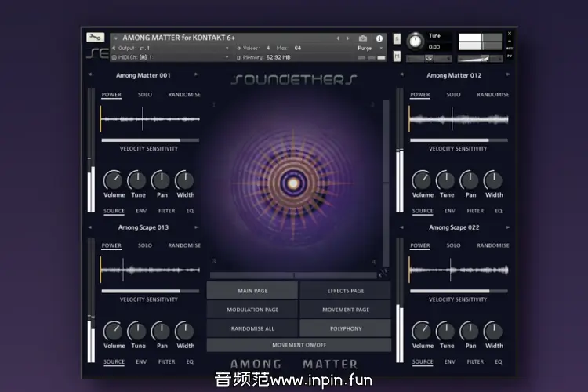Viewport: 588px width, 392px height.
Task: Click the Width knob of Among Scape 022
Action: pyautogui.click(x=493, y=331)
